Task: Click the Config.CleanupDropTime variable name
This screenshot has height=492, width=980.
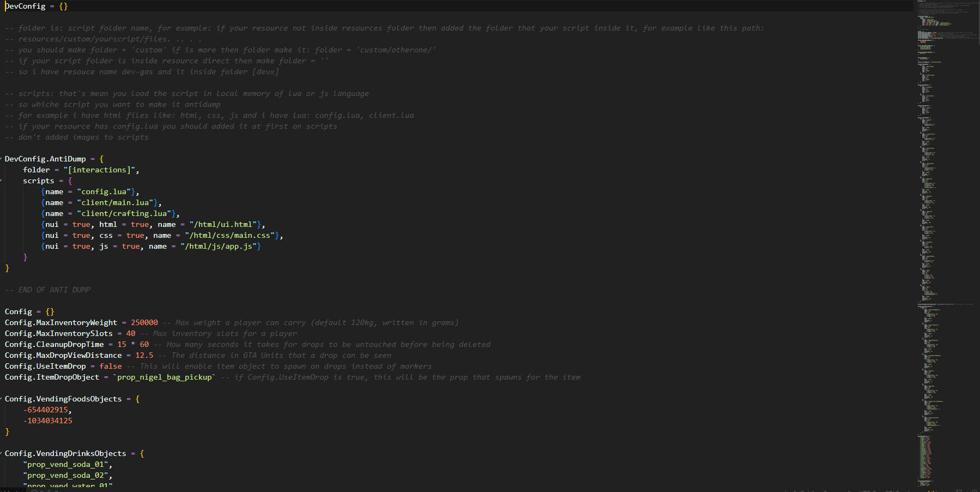Action: tap(54, 345)
